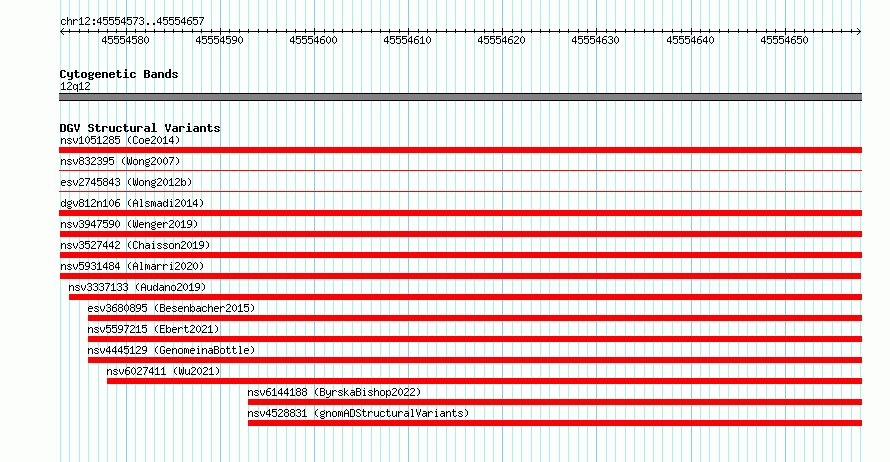Click ruler position 45554640
Image resolution: width=890 pixels, height=462 pixels.
690,40
